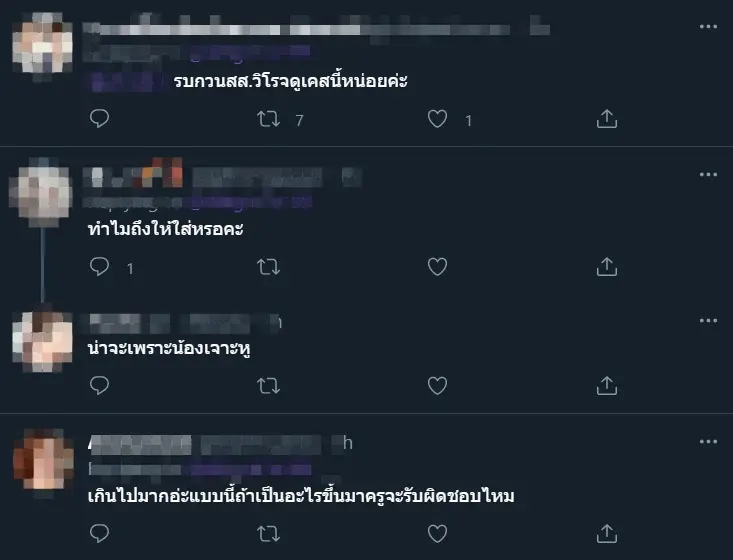Screen dimensions: 733x560
Task: Open the tweet 'เกินไปมากอ่ะแบบนี้ถ้าเป็นอะไรขึ้นมา'
Action: click(x=301, y=495)
